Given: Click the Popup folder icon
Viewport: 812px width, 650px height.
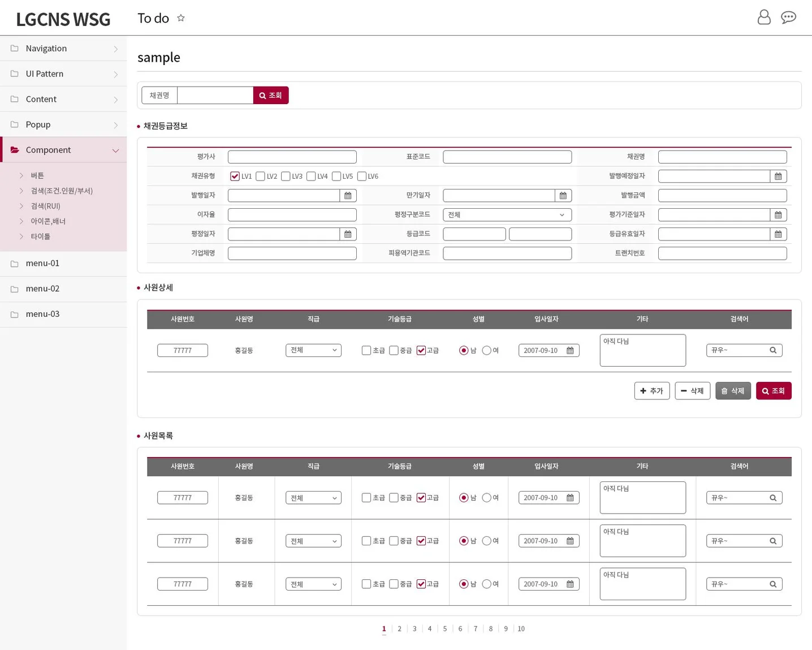Looking at the screenshot, I should click(15, 124).
